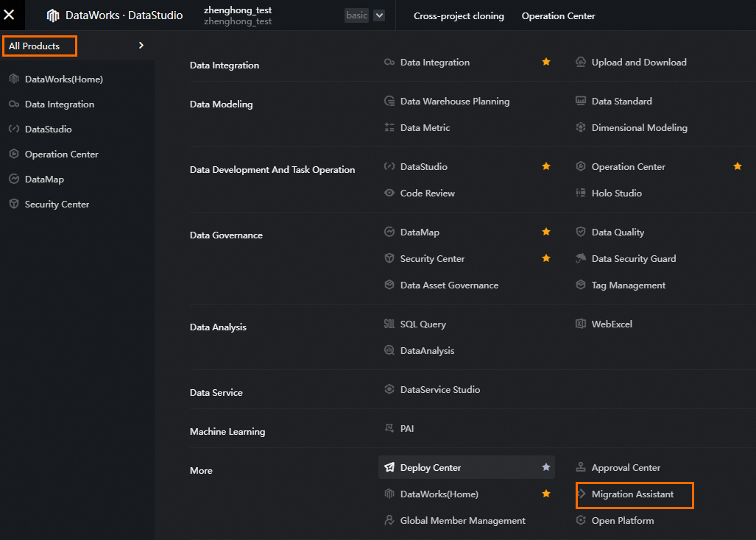The width and height of the screenshot is (756, 540).
Task: Click the PAI machine learning icon
Action: 389,429
